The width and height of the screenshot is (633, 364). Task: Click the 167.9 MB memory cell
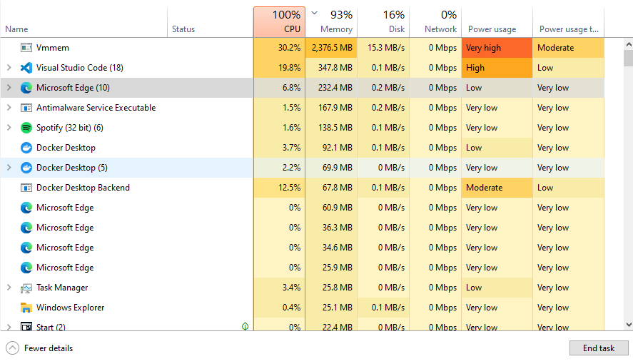coord(331,108)
